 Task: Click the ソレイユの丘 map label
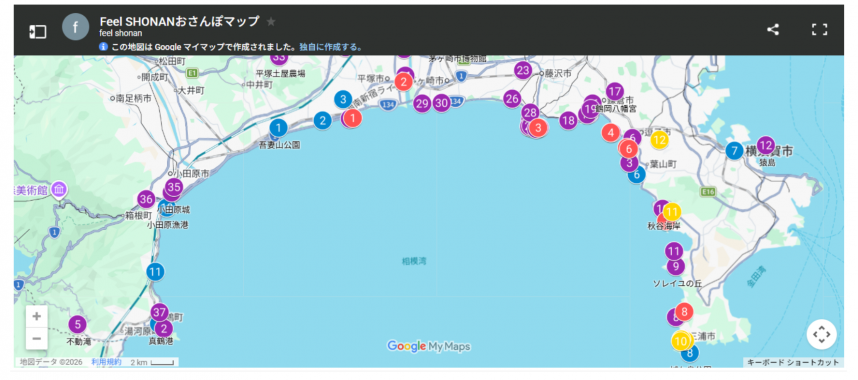coord(677,283)
